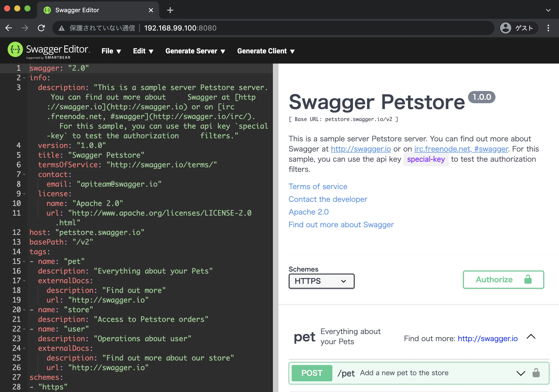Click the Swagger Editor tab favicon
This screenshot has width=559, height=392.
click(x=47, y=10)
